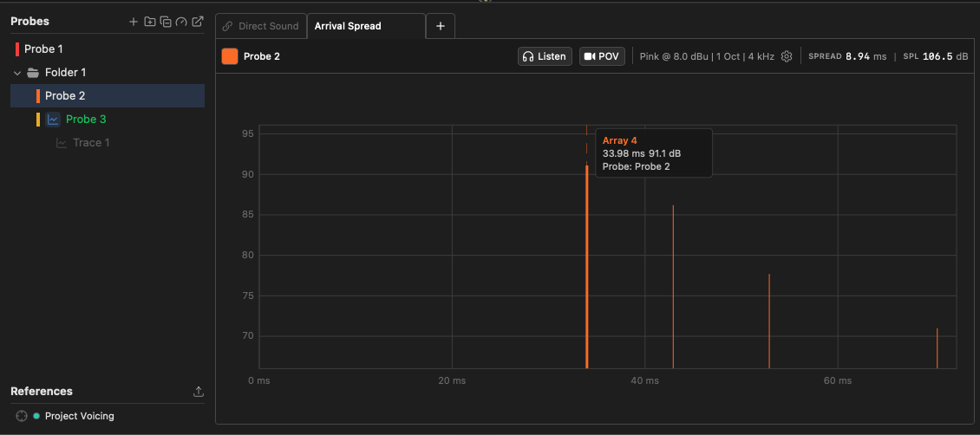Click the Listen button
This screenshot has width=980, height=435.
coord(545,56)
